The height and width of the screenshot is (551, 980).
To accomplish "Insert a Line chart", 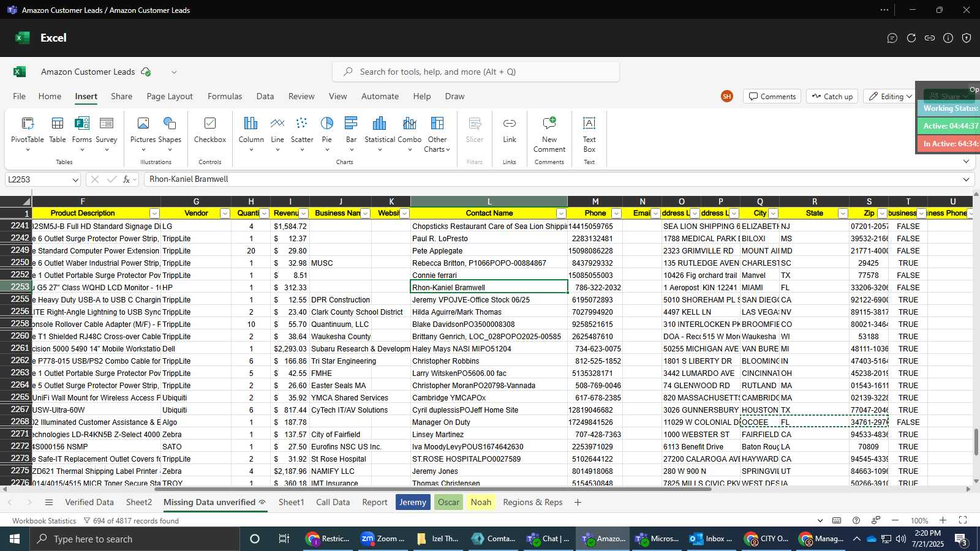I will coord(277,133).
